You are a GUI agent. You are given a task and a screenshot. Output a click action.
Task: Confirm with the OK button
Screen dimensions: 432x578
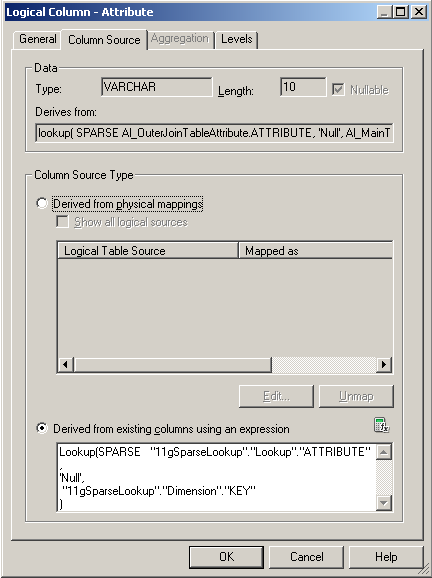pos(226,557)
